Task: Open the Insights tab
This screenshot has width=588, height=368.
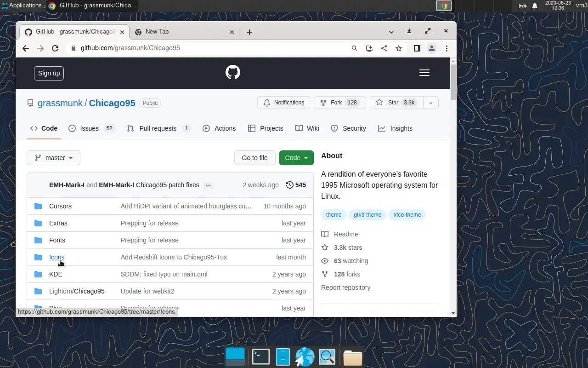Action: pos(396,128)
